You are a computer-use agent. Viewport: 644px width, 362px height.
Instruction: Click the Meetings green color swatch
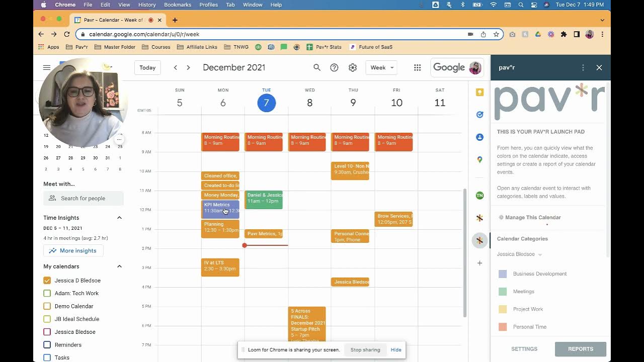point(503,292)
